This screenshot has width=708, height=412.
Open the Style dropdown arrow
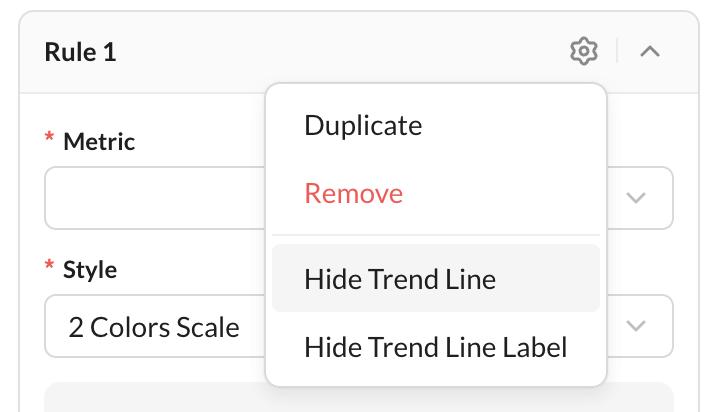coord(636,326)
